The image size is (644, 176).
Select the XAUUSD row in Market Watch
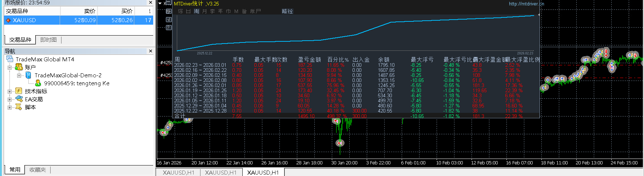pos(79,20)
